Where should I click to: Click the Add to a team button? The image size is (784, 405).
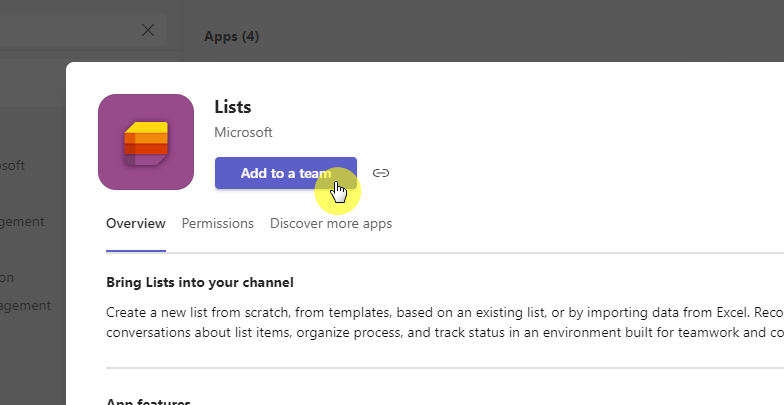click(x=286, y=173)
